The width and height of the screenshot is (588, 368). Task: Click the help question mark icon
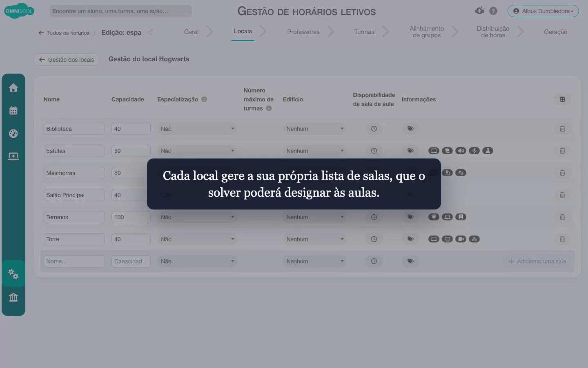click(493, 11)
